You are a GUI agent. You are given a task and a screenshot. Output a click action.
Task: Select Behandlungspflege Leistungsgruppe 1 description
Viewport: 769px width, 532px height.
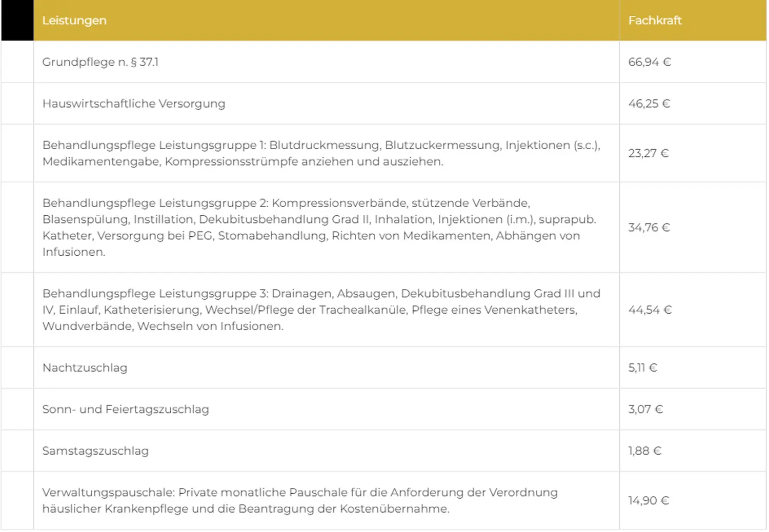pos(321,153)
